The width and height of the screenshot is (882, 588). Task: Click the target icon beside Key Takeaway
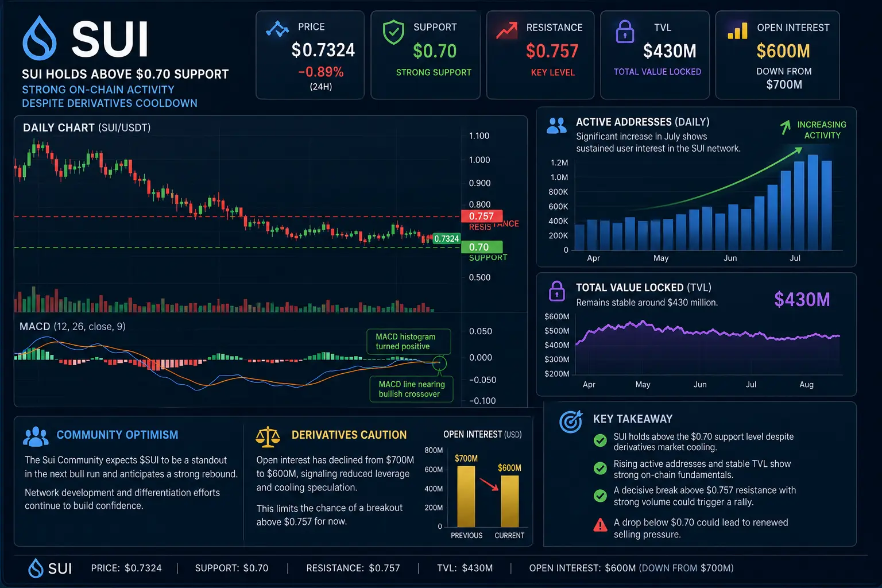[x=571, y=422]
